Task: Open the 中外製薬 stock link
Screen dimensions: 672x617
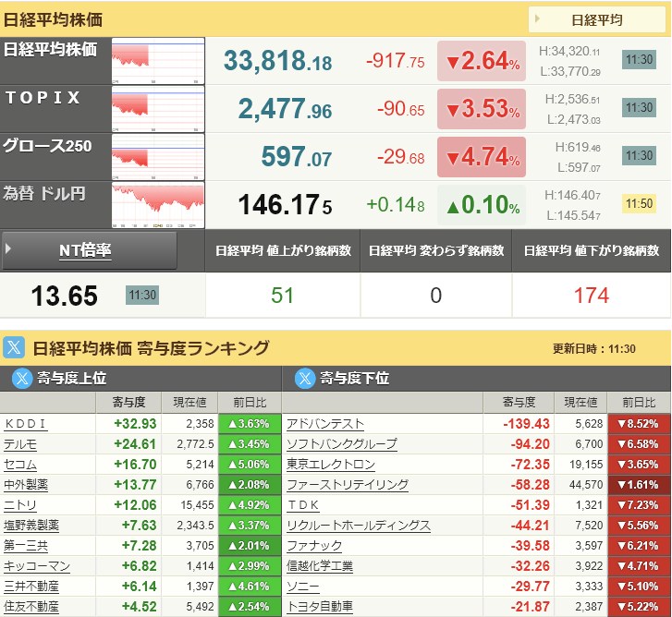Action: click(26, 485)
